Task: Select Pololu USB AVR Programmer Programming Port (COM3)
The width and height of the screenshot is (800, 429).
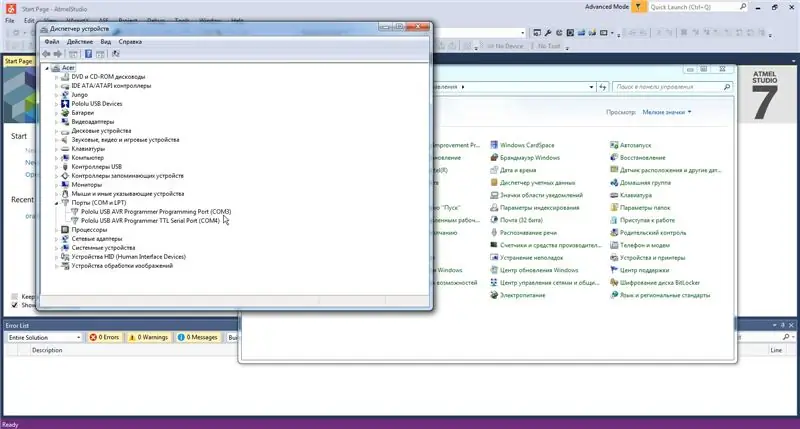Action: [156, 212]
